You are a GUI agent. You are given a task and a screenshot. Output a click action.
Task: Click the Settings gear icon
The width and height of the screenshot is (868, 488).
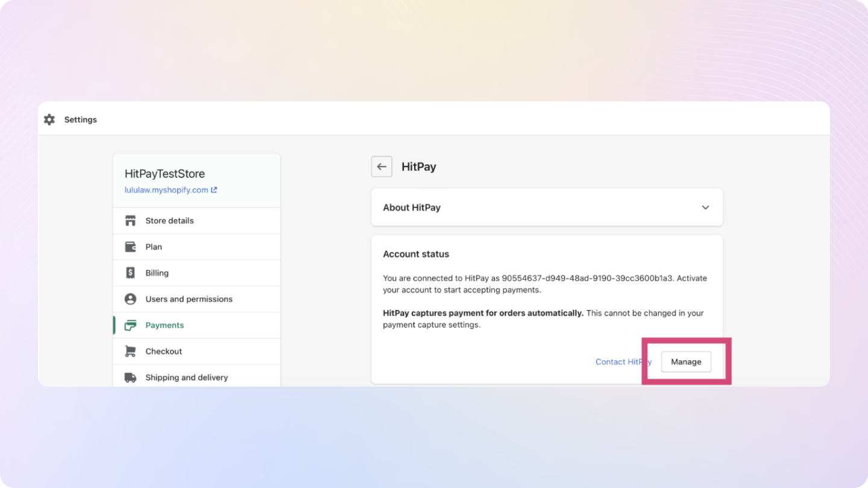point(49,119)
